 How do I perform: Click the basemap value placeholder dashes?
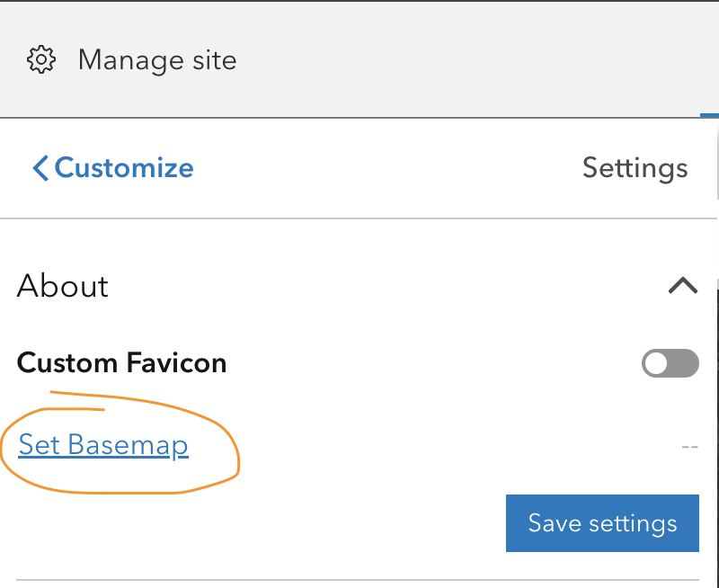(689, 446)
